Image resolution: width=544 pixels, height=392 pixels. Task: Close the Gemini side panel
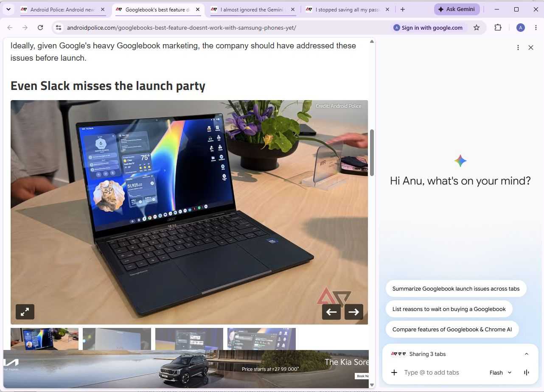coord(531,48)
